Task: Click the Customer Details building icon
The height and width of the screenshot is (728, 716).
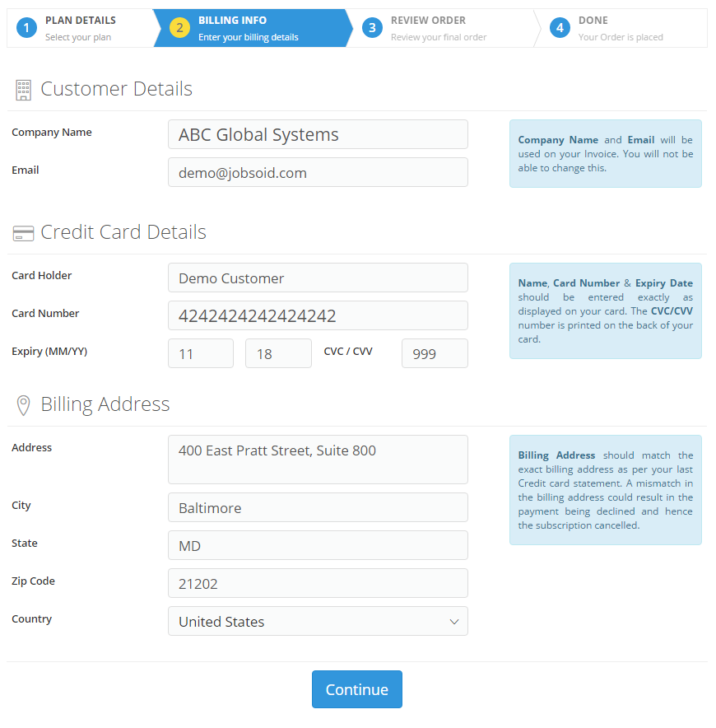Action: pos(23,90)
